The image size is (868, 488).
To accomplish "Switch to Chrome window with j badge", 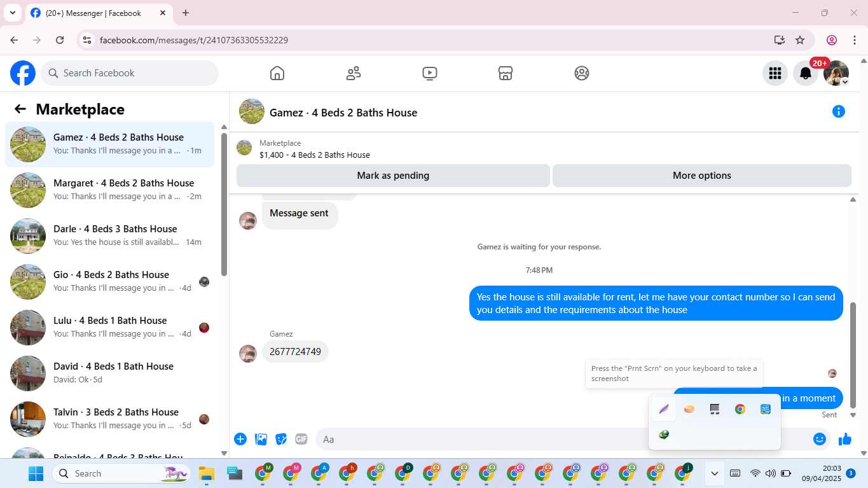I will [x=683, y=473].
